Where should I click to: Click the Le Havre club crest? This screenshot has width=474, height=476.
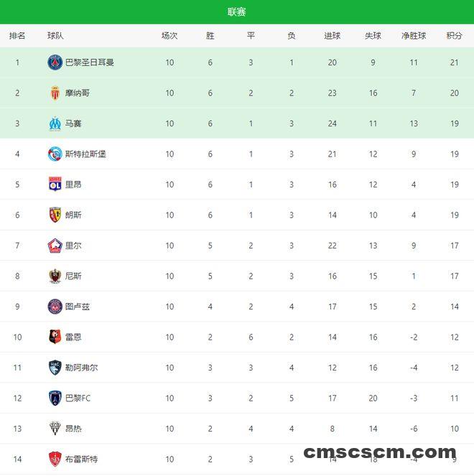pyautogui.click(x=55, y=368)
